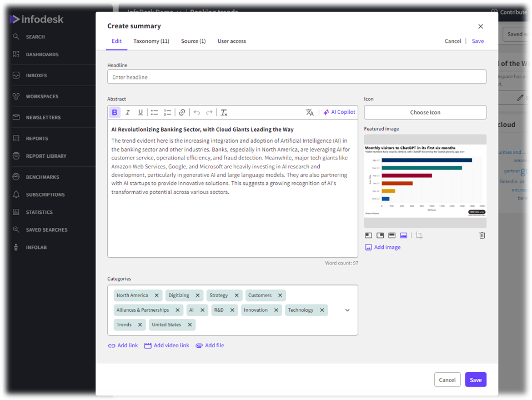Apply italic formatting to the abstract text
This screenshot has height=400, width=532.
(127, 112)
